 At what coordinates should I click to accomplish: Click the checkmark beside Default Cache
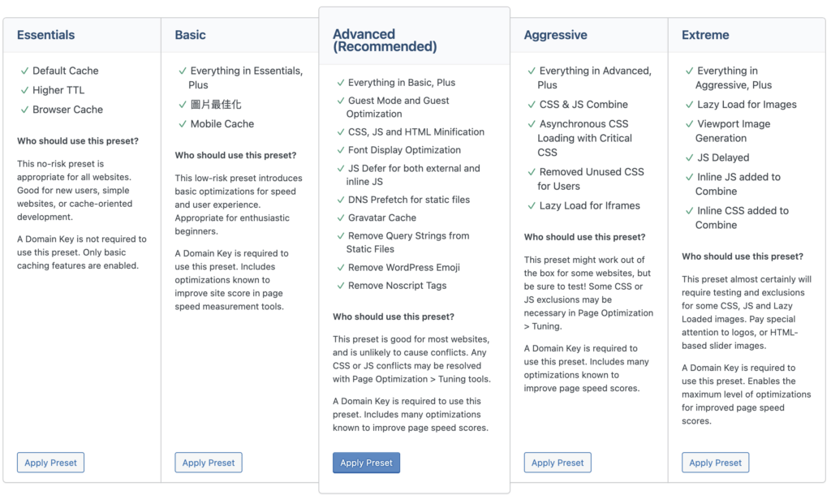point(25,71)
